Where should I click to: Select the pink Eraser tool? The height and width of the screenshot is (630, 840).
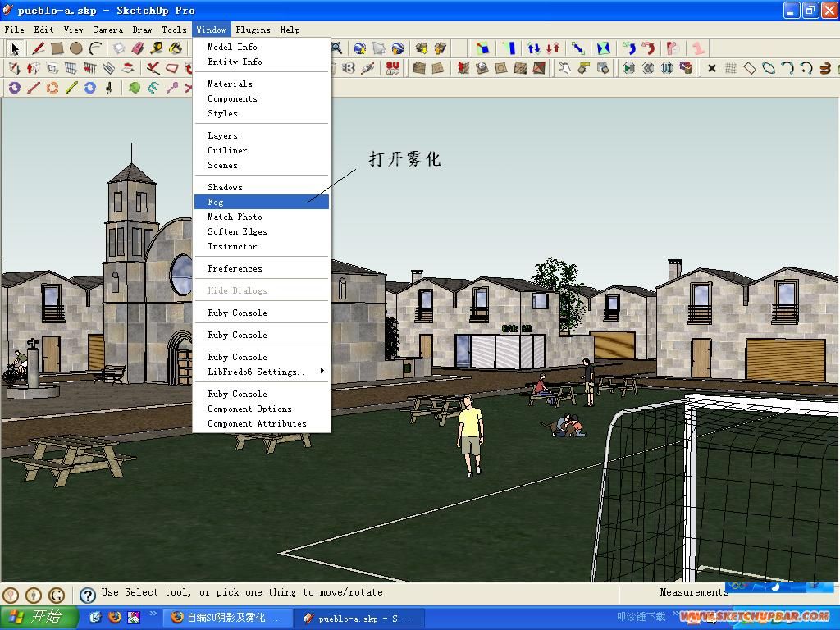(138, 48)
